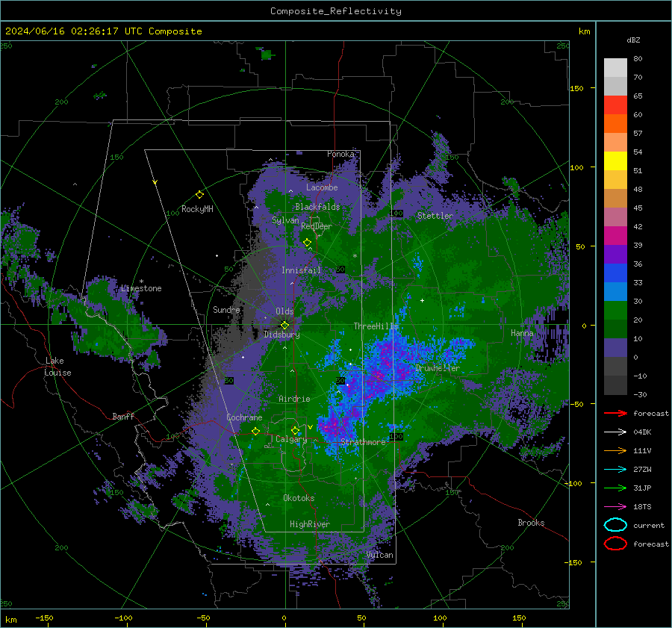Image resolution: width=672 pixels, height=628 pixels.
Task: Click the Hanna city label
Action: point(522,333)
